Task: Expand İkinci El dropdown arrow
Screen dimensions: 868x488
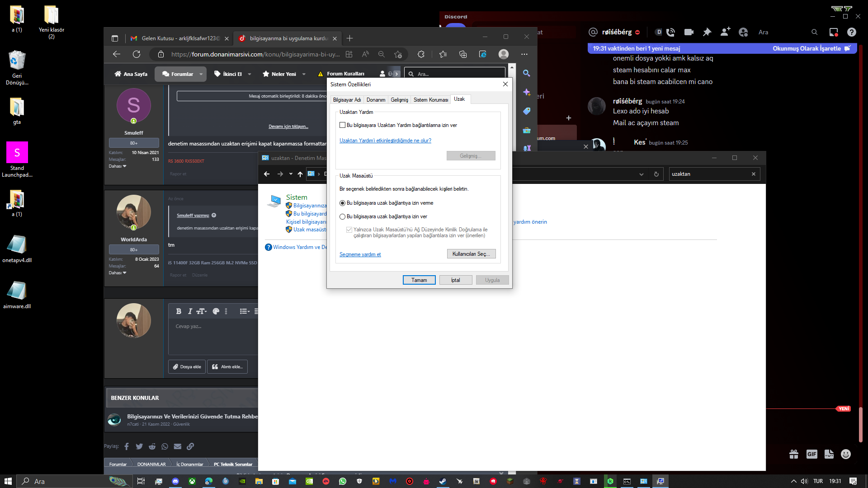Action: coord(249,74)
